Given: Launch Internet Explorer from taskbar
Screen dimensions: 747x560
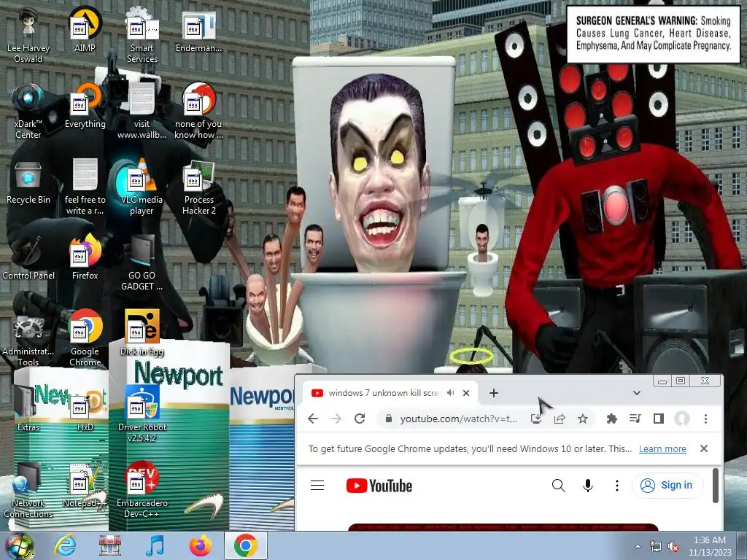Looking at the screenshot, I should pyautogui.click(x=65, y=545).
